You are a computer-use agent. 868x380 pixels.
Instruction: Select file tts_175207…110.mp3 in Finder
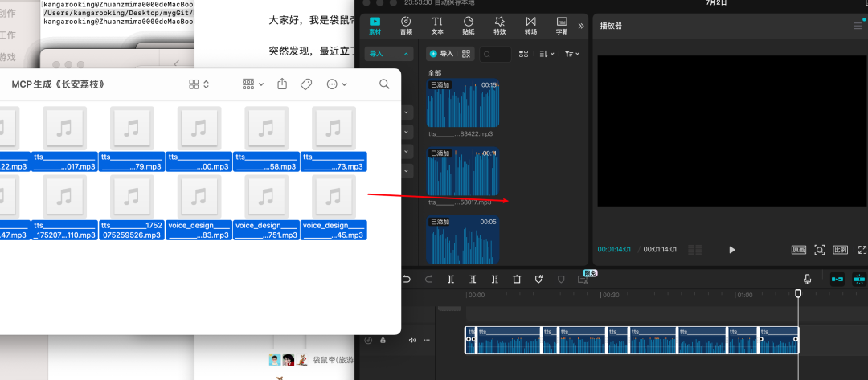(65, 207)
